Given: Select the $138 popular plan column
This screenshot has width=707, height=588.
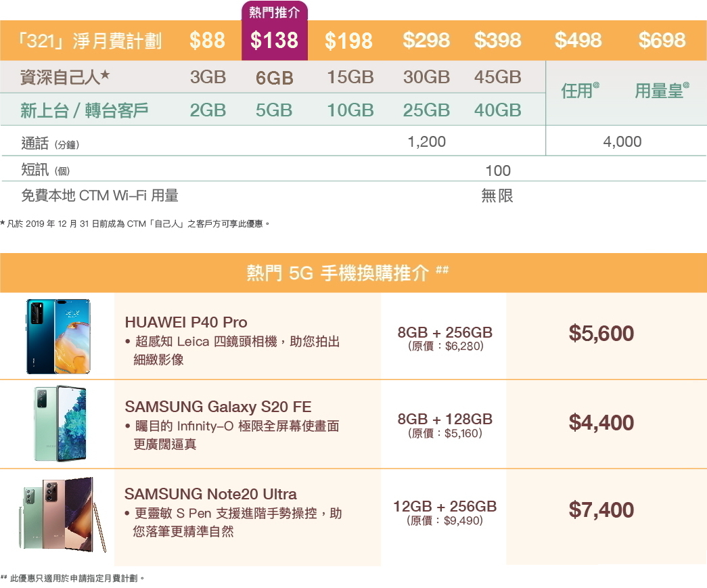Looking at the screenshot, I should (x=275, y=40).
